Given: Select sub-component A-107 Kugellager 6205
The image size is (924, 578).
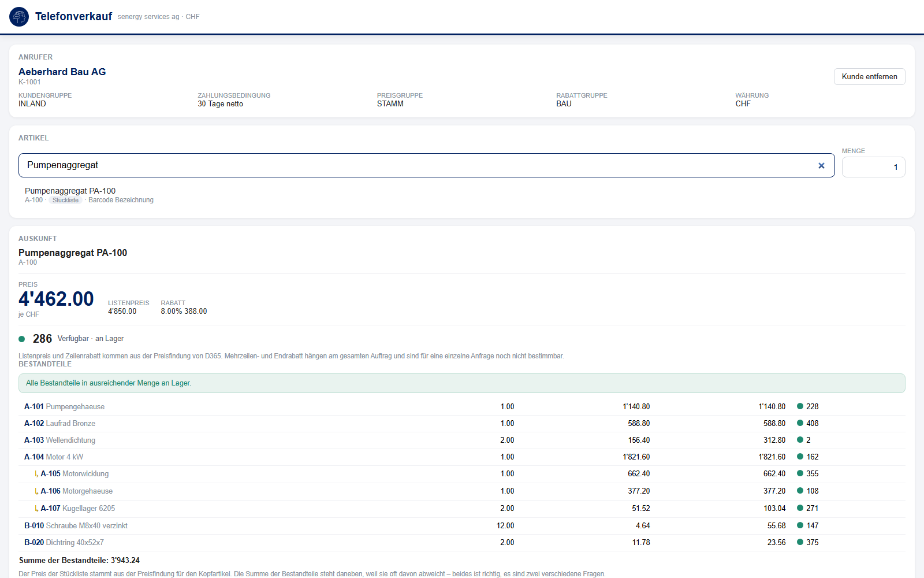Looking at the screenshot, I should point(461,509).
